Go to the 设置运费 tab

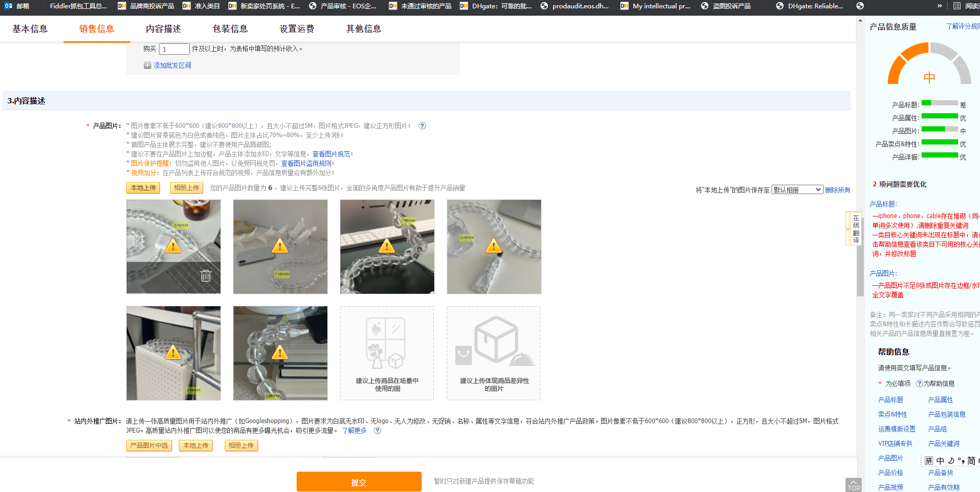point(297,29)
